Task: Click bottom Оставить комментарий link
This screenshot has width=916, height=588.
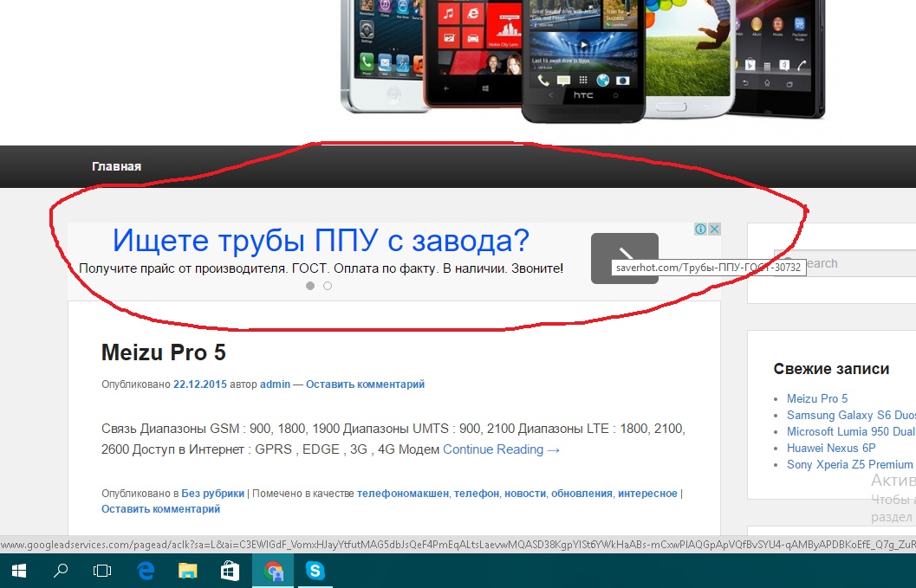Action: 160,509
